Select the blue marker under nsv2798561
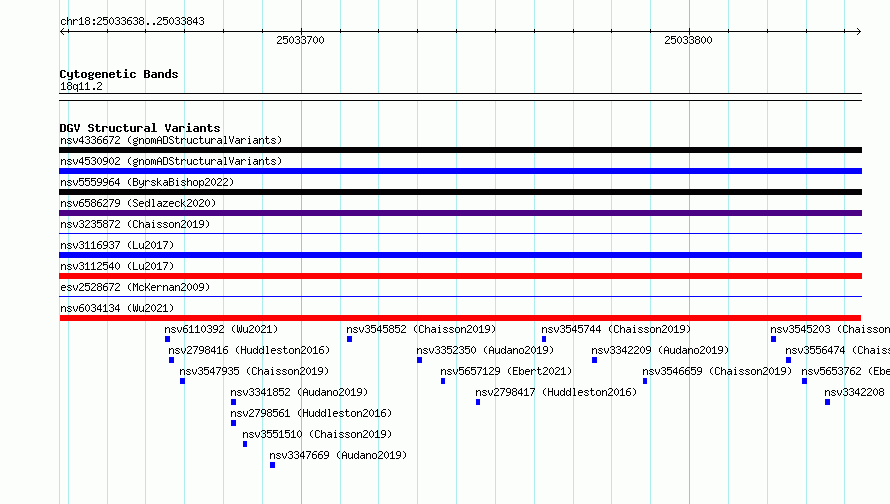890x504 pixels. tap(233, 423)
